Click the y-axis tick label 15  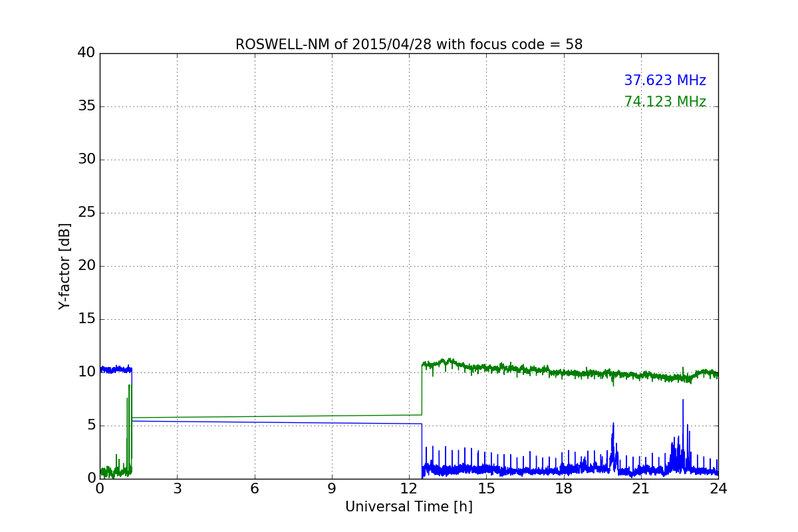pos(86,319)
